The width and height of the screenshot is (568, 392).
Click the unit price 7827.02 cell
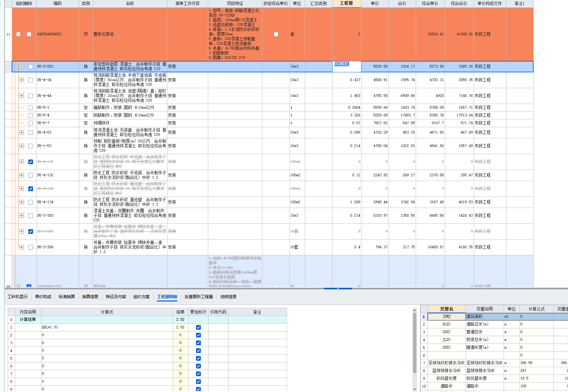click(x=375, y=123)
